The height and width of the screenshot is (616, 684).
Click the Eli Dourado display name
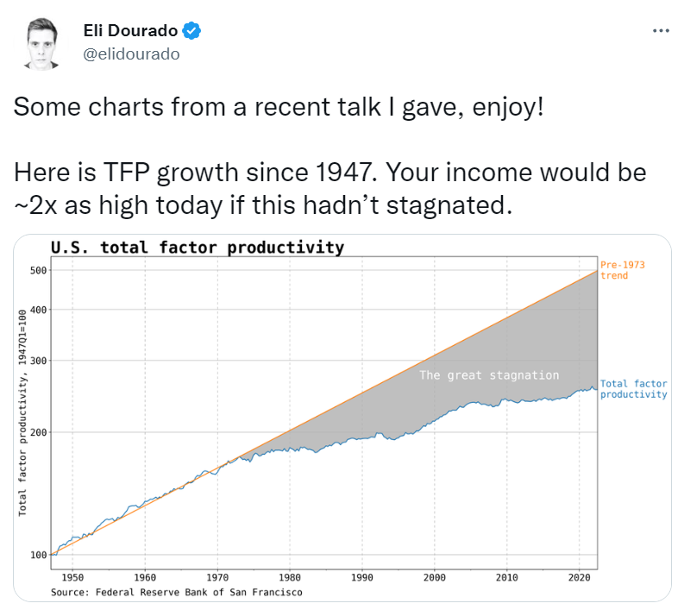[x=130, y=31]
